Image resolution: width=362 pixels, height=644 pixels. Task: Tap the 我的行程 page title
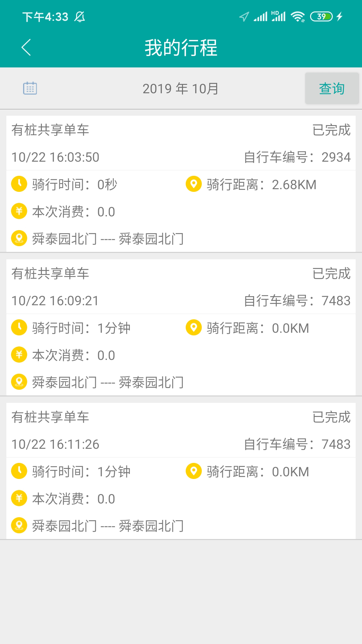click(x=181, y=47)
